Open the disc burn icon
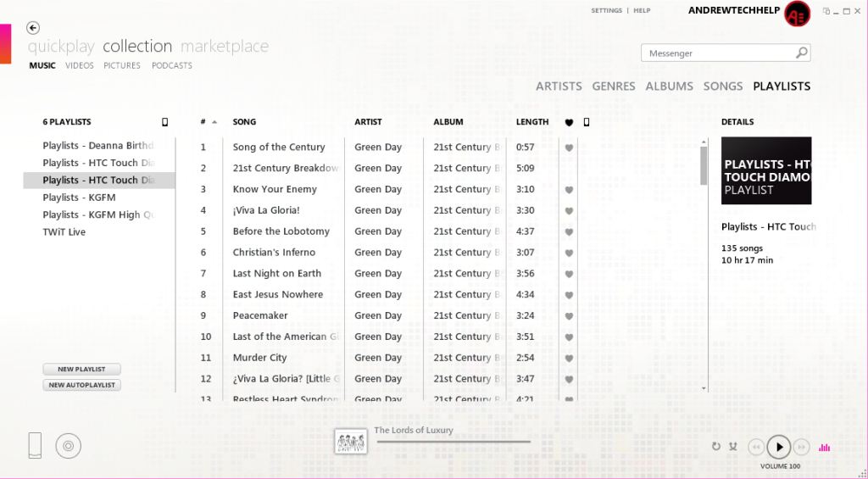 pyautogui.click(x=68, y=446)
